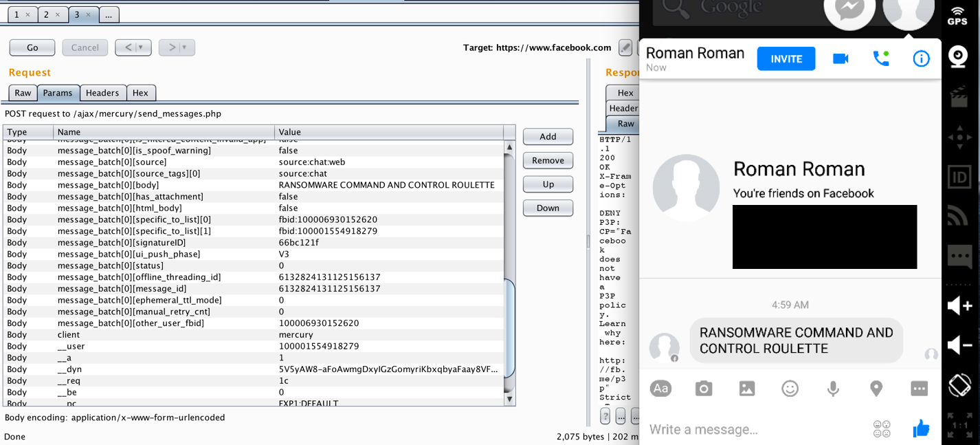Click the Remove parameter button

(x=548, y=160)
